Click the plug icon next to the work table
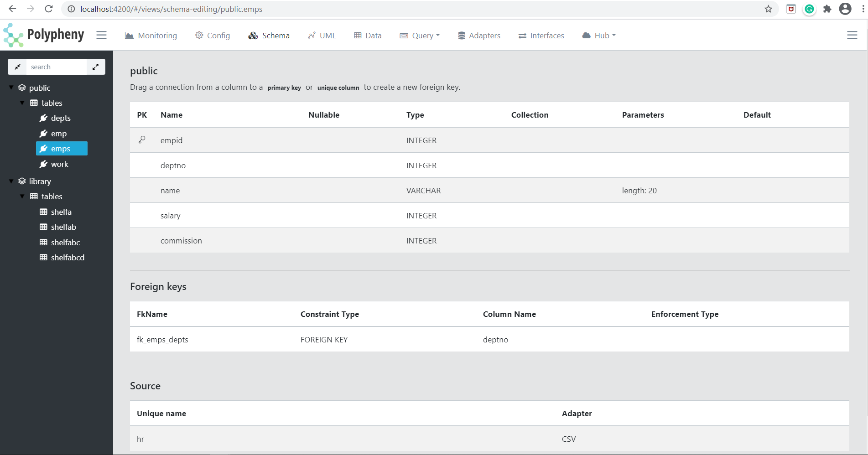Image resolution: width=868 pixels, height=455 pixels. click(x=44, y=164)
